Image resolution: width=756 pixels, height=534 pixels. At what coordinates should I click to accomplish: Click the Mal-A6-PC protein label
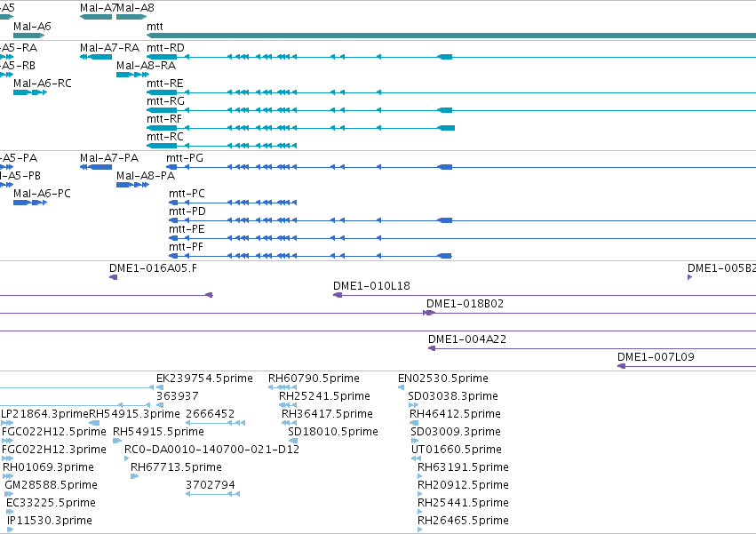[x=42, y=194]
